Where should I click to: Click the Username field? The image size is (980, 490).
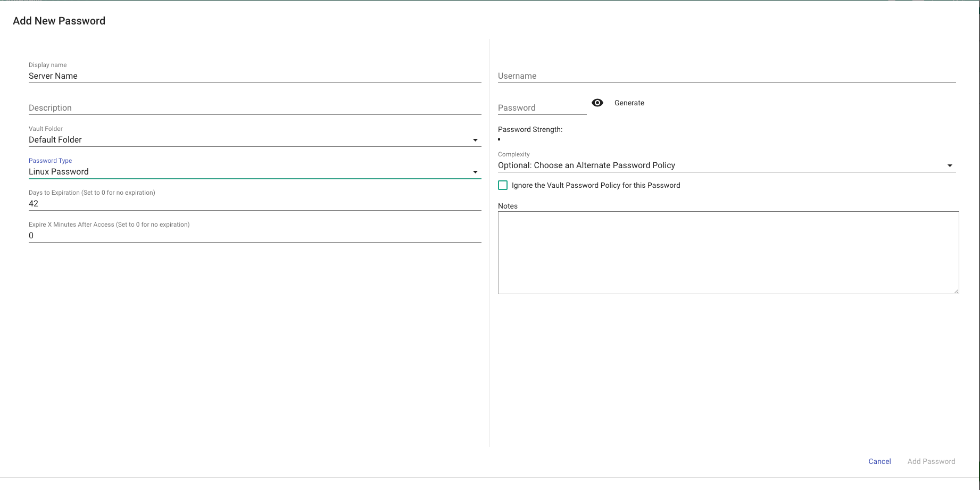[727, 76]
